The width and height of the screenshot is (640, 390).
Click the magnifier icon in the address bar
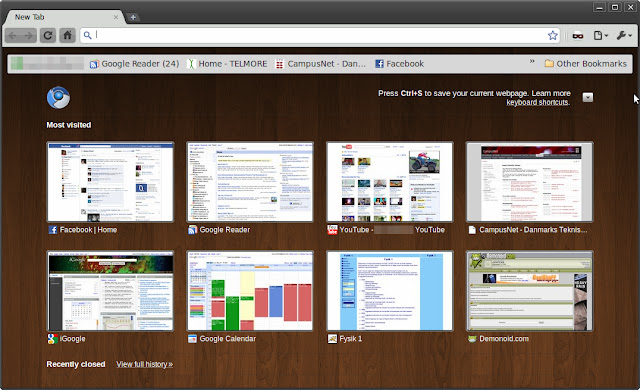tap(87, 35)
